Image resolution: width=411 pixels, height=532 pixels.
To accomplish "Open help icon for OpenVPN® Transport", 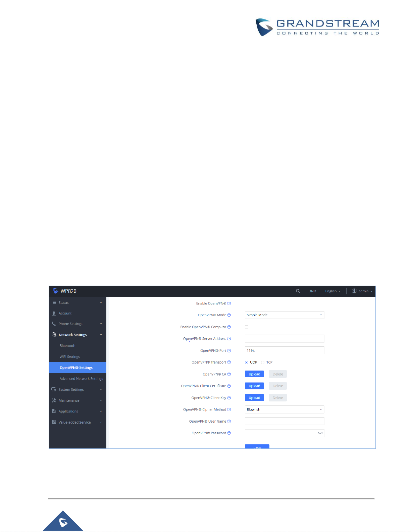I will 229,362.
